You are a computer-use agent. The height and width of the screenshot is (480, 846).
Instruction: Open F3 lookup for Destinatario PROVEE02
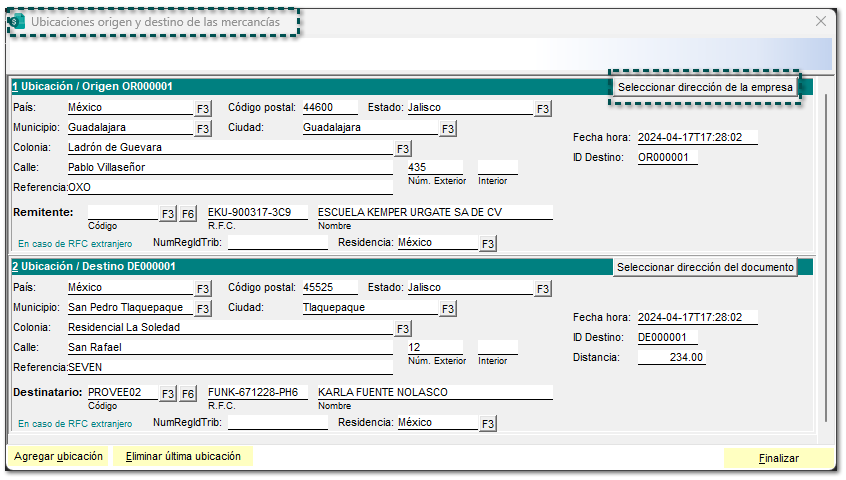(168, 394)
